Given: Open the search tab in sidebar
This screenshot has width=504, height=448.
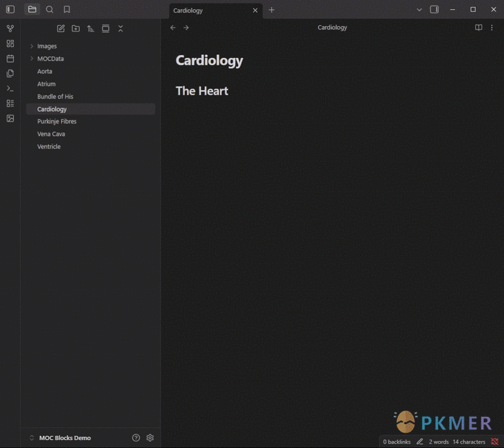Looking at the screenshot, I should (x=50, y=9).
